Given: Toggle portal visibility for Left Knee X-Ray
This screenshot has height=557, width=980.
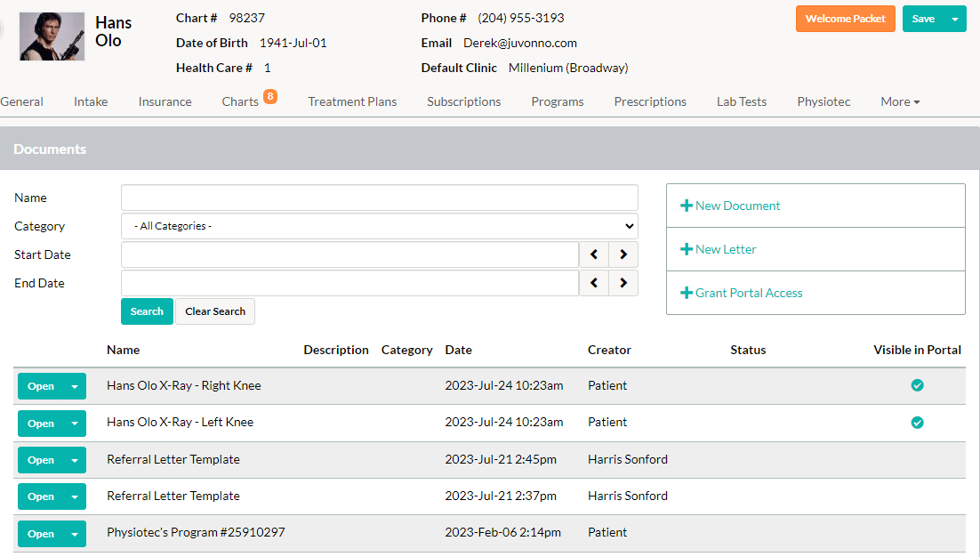Looking at the screenshot, I should pos(917,423).
